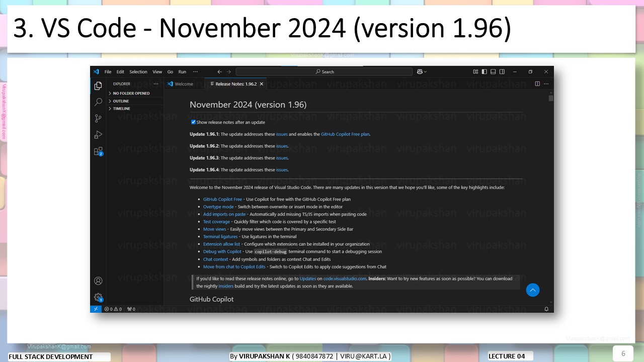
Task: Follow the Overtype mode link
Action: coord(218,207)
